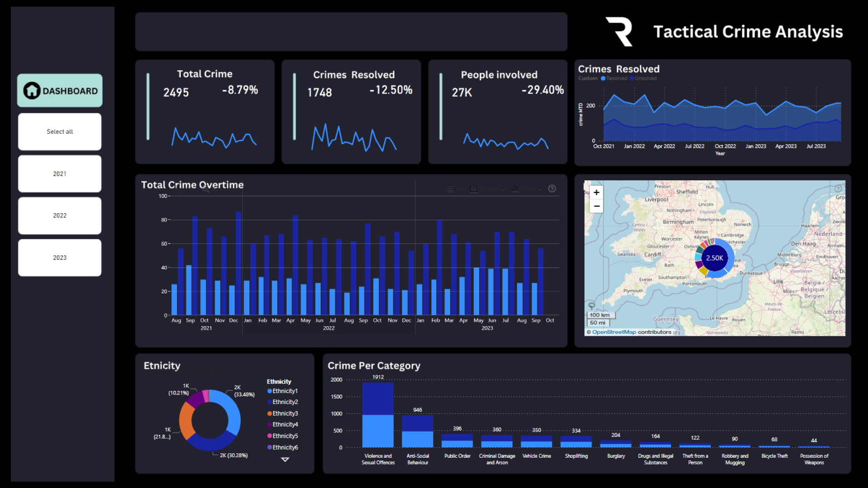Click the 2K (33.48%) donut label
The width and height of the screenshot is (868, 488).
pos(244,391)
